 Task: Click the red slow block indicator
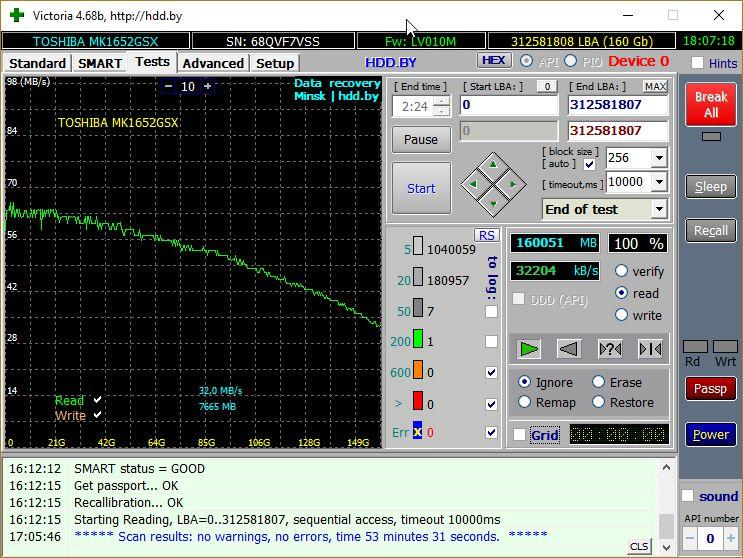(x=418, y=401)
